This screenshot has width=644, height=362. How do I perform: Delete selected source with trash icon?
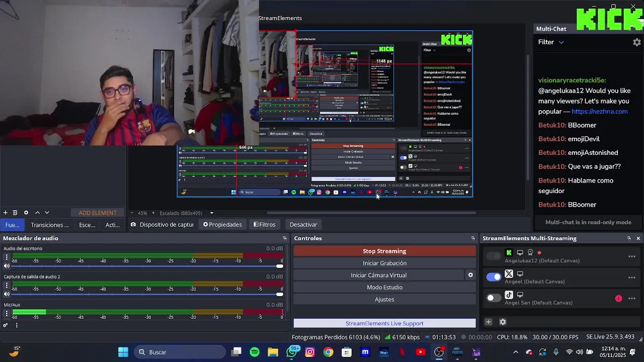point(15,213)
